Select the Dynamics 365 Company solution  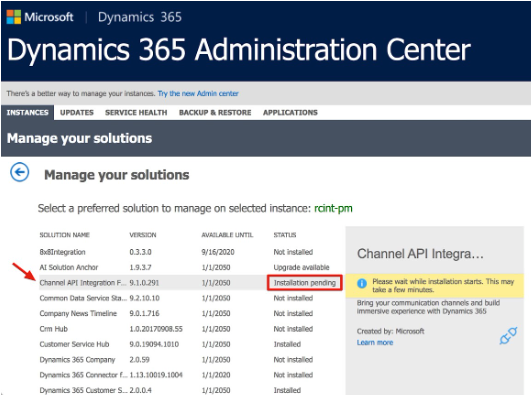(x=191, y=359)
